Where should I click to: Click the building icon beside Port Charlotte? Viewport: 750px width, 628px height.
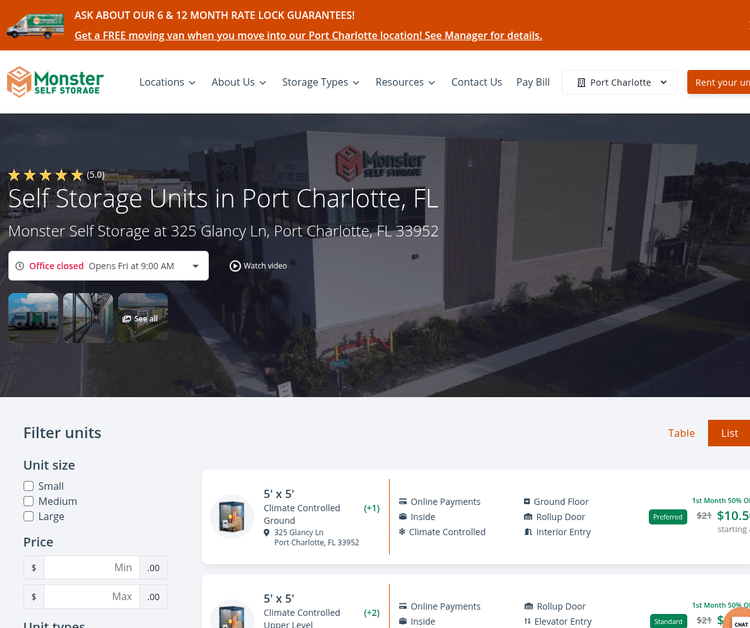[581, 83]
